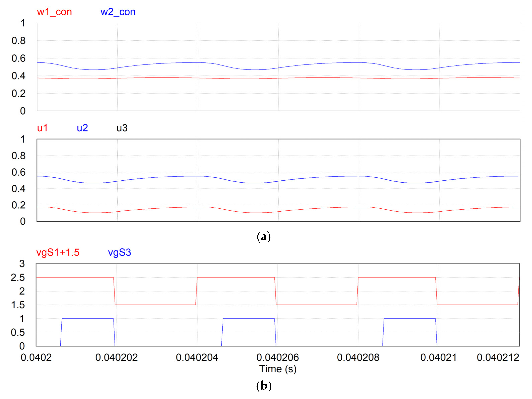Click the black u3 legend label
This screenshot has height=399, width=532.
coord(122,128)
